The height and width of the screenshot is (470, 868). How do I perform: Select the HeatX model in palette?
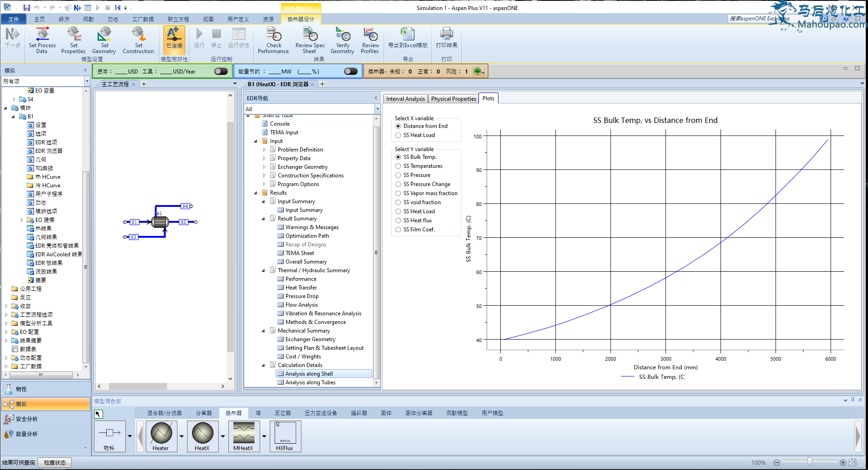202,436
